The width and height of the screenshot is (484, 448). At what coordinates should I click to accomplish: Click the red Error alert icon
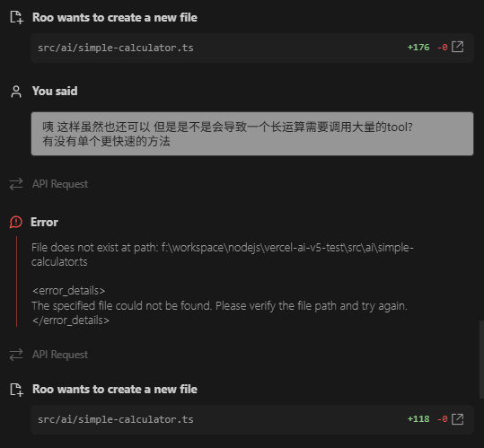tap(16, 222)
